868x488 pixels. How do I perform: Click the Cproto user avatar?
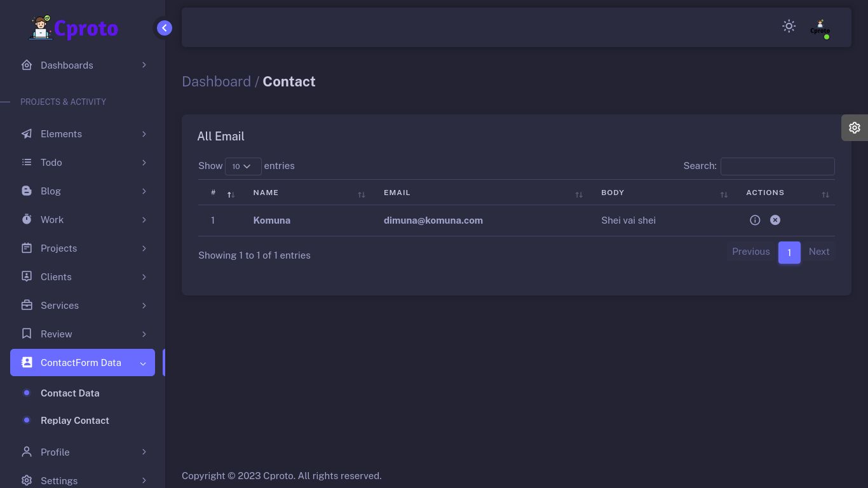[820, 27]
